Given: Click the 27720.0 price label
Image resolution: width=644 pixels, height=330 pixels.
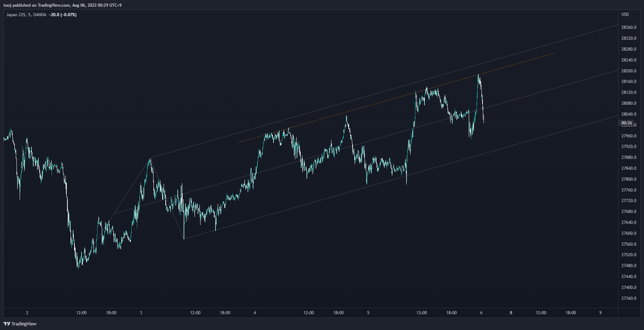Looking at the screenshot, I should [629, 201].
